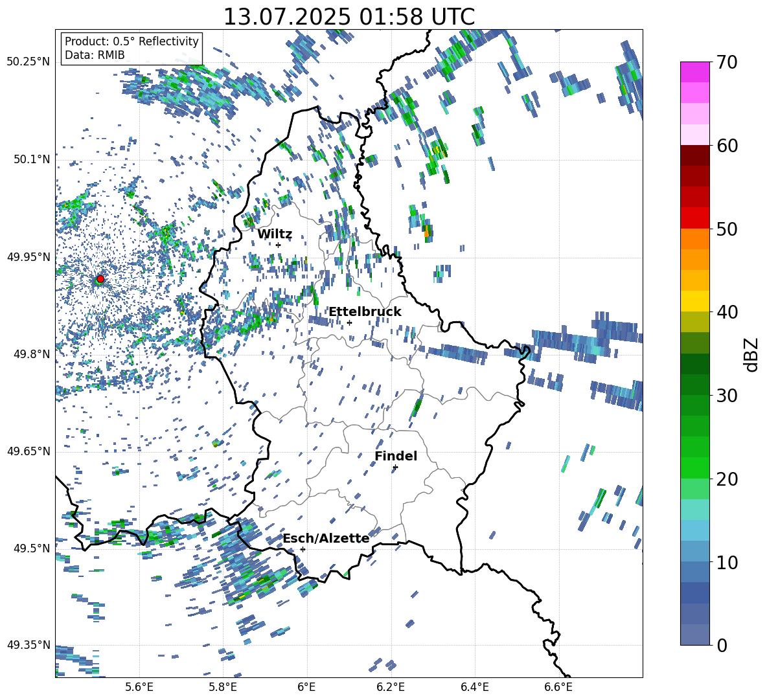Click the Esch/Alzette cross marker
Viewport: 767px width, 700px height.
click(x=303, y=549)
